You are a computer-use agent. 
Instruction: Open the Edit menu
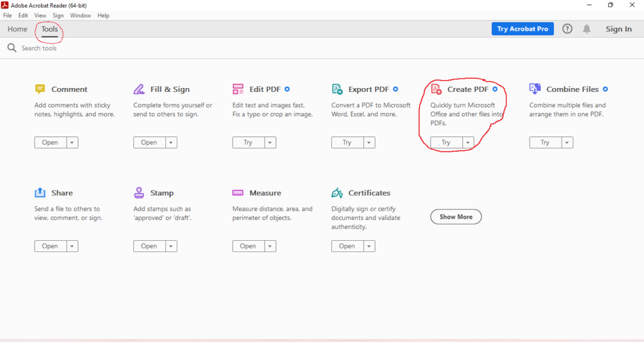coord(23,16)
